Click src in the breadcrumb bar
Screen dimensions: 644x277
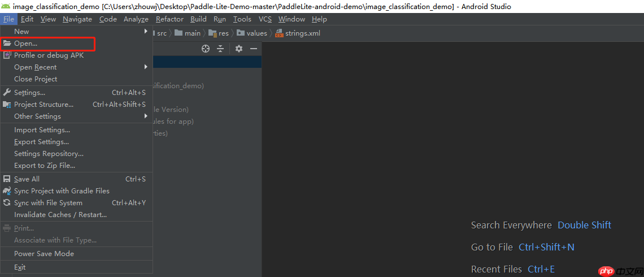162,33
